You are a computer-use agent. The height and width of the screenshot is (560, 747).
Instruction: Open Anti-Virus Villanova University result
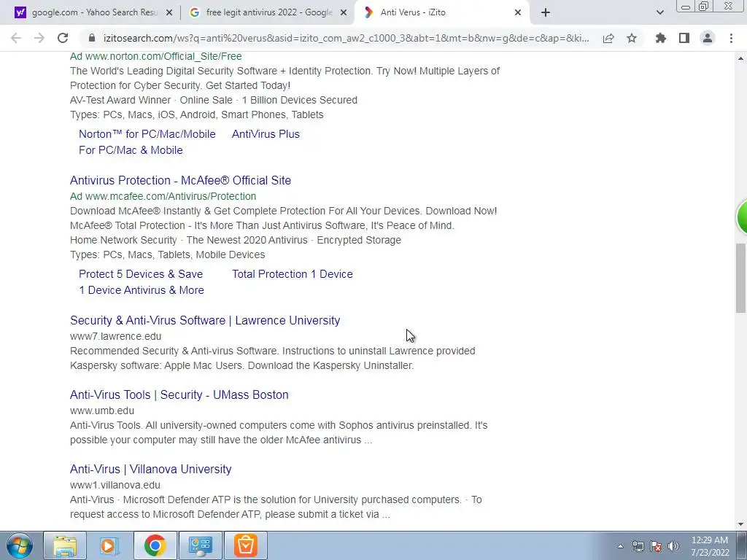click(150, 469)
